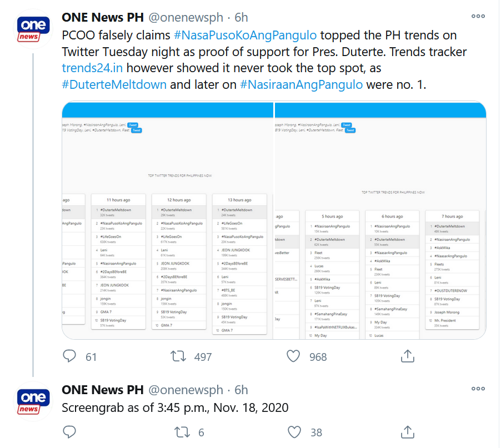Open the #NasiraanAngPangulo hashtag link
This screenshot has width=501, height=448.
(301, 84)
